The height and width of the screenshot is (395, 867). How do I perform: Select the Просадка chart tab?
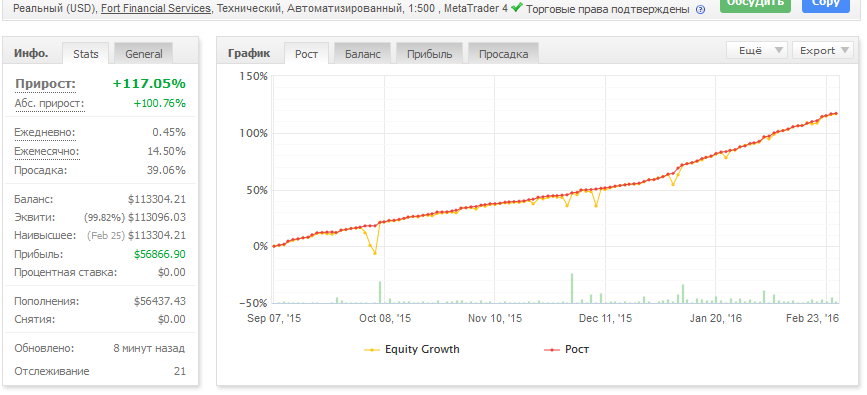tap(503, 54)
